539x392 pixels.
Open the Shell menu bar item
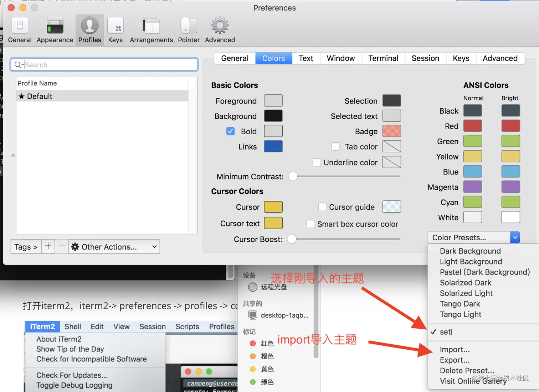tap(73, 326)
